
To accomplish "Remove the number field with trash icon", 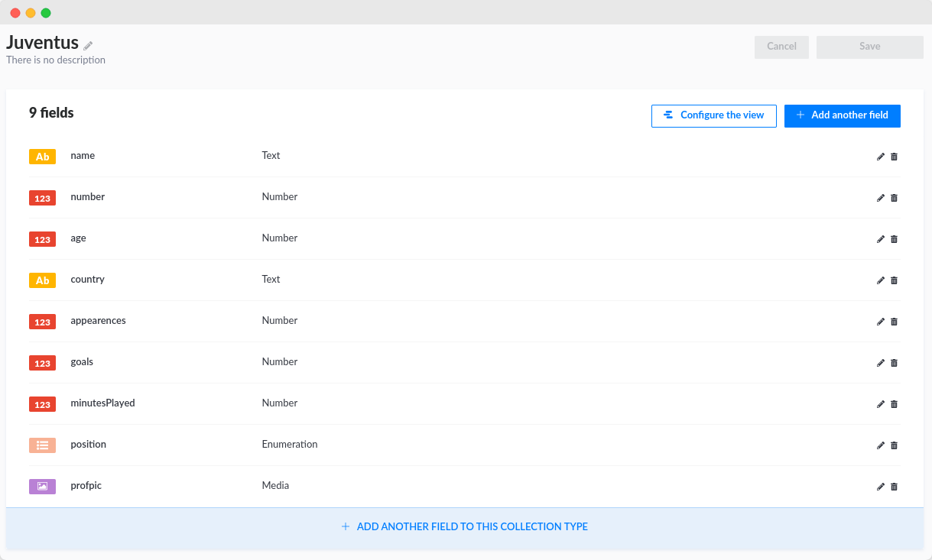I will click(x=895, y=198).
